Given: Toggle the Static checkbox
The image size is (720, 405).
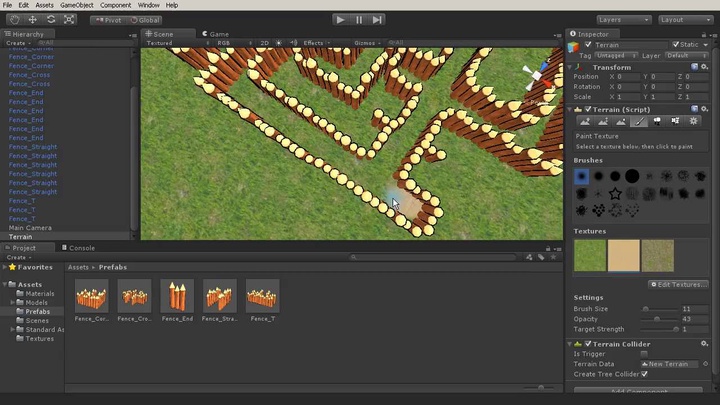Looking at the screenshot, I should click(x=676, y=45).
